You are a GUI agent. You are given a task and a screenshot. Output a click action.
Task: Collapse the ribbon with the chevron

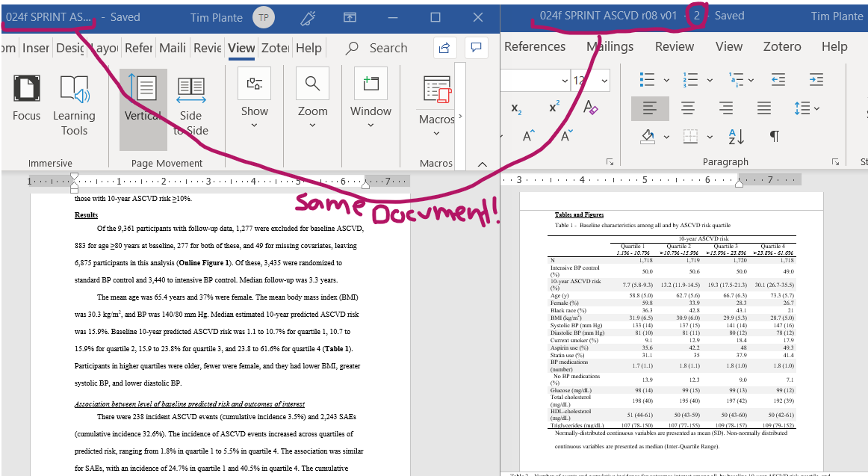[482, 164]
